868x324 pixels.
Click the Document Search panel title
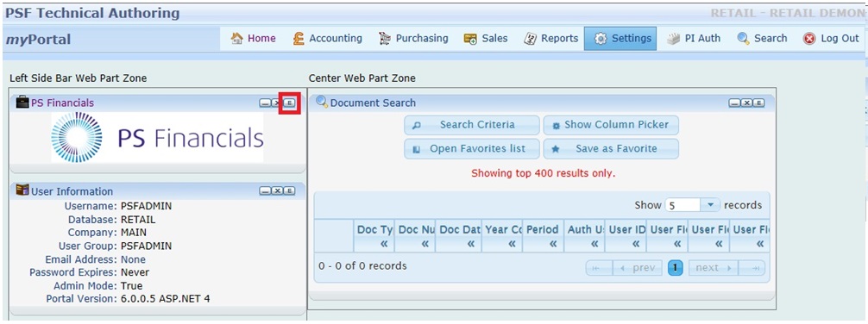coord(373,103)
